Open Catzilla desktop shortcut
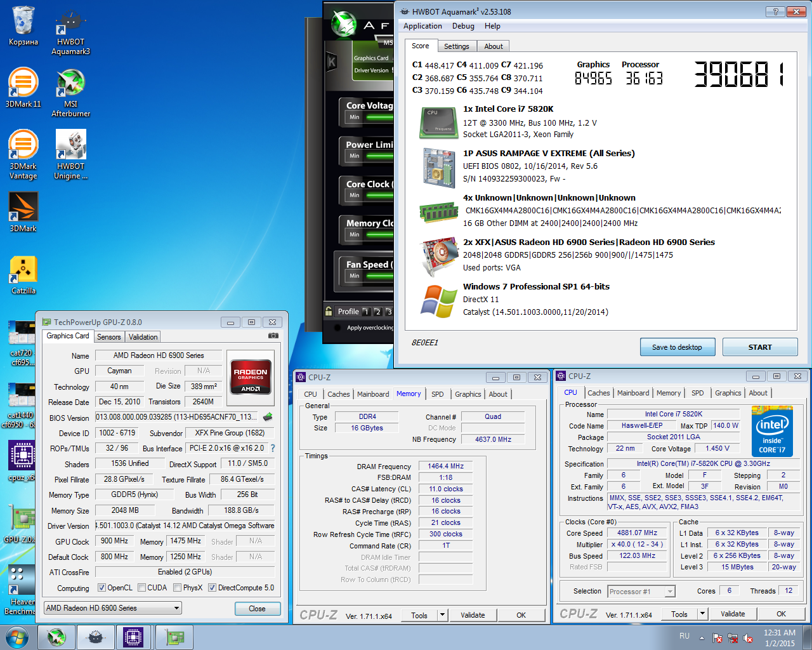Viewport: 812px width, 650px height. pyautogui.click(x=23, y=275)
